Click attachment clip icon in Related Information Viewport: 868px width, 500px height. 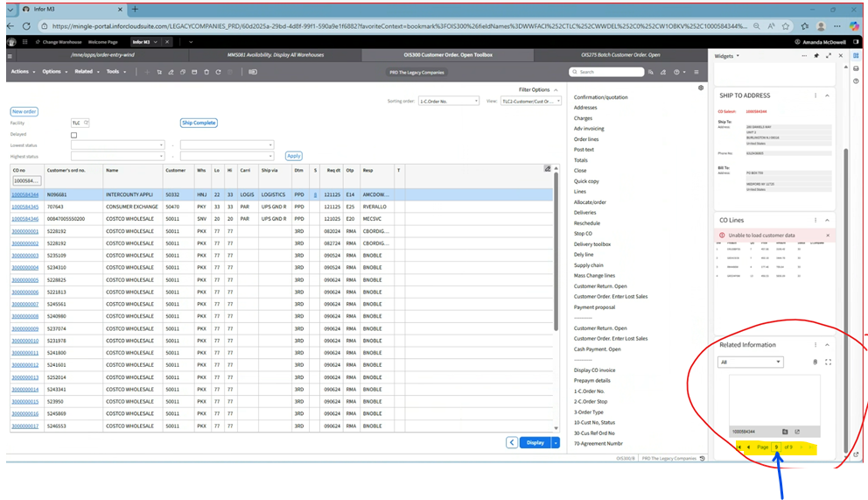(815, 363)
